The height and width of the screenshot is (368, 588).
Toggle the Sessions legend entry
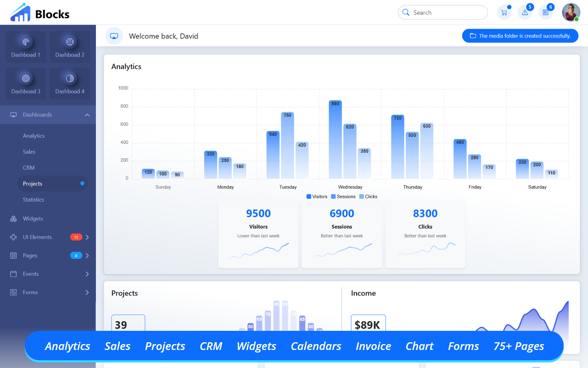343,197
